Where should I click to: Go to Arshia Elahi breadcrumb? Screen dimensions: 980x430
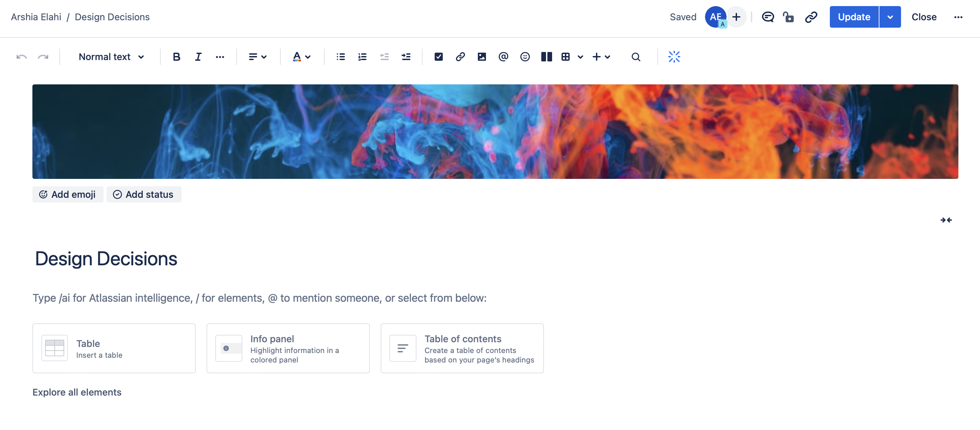point(36,17)
